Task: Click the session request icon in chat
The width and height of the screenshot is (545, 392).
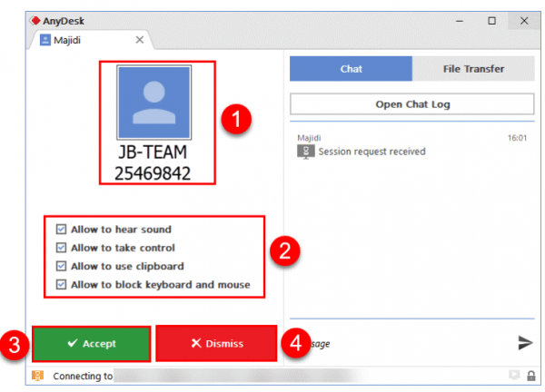Action: (305, 152)
